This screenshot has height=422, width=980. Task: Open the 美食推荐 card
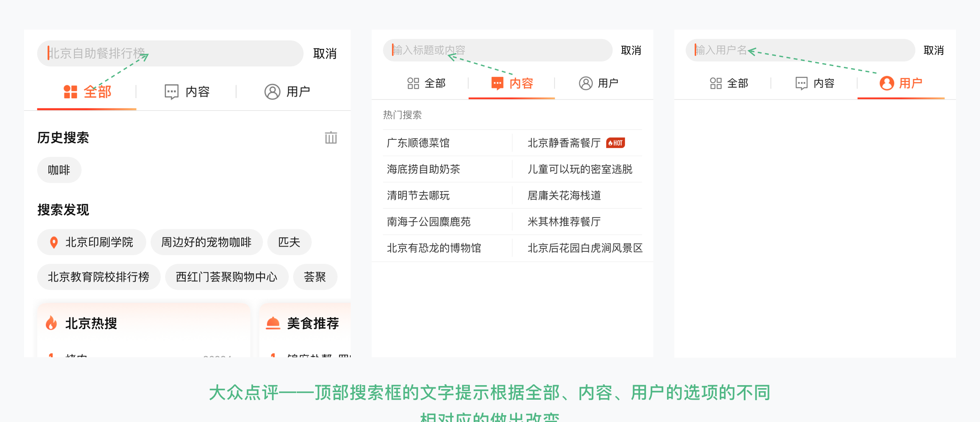coord(305,330)
